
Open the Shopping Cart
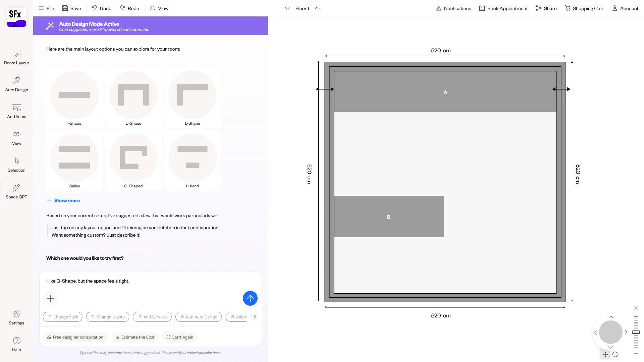(x=584, y=8)
